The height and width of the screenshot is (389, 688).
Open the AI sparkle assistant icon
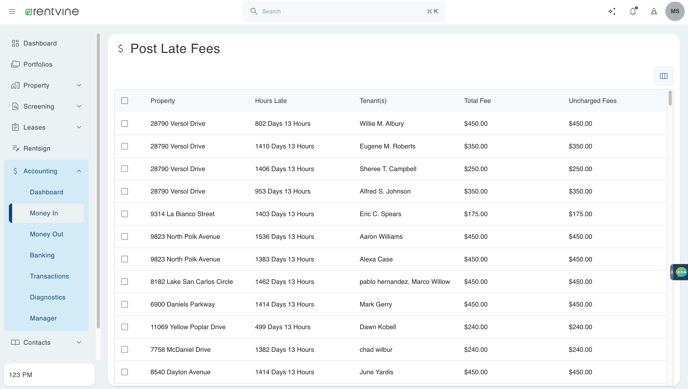coord(612,11)
